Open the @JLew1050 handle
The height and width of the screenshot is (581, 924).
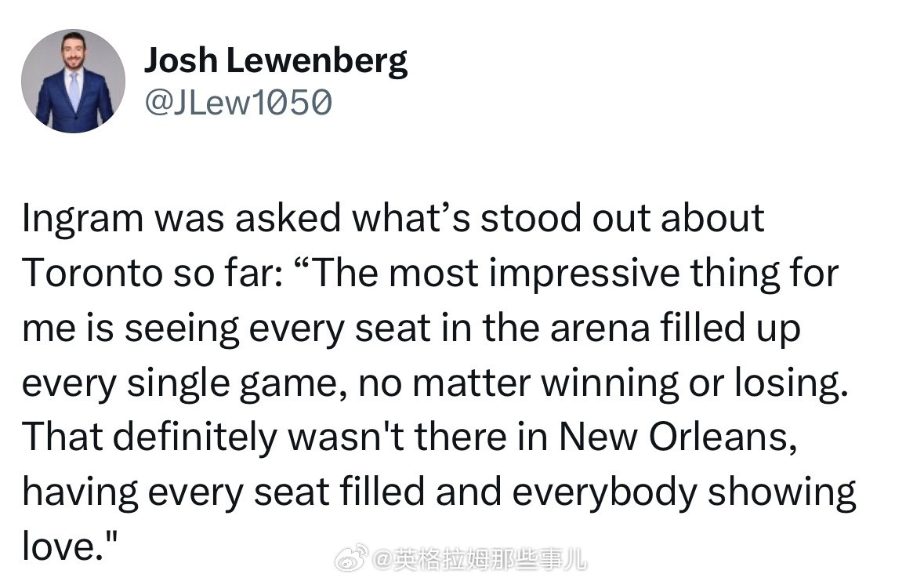[238, 103]
